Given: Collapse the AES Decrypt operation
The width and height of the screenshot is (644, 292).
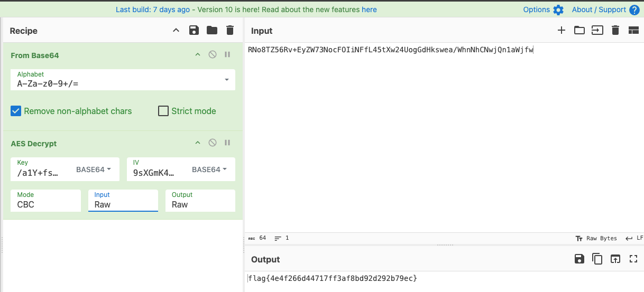Looking at the screenshot, I should 198,143.
